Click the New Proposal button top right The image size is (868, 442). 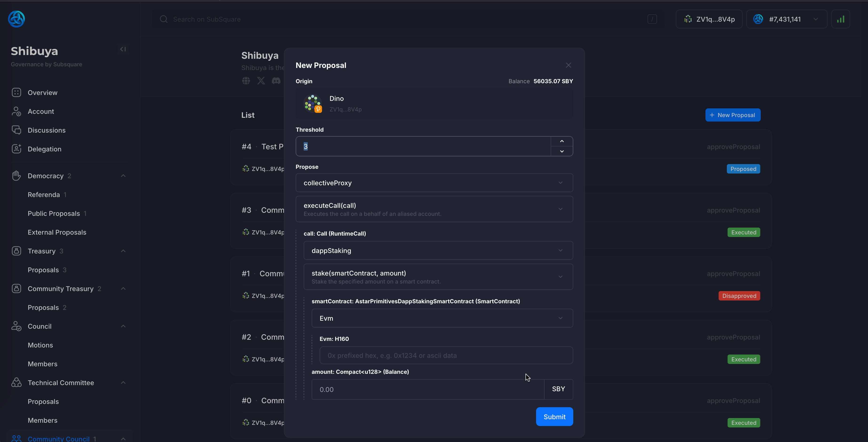(x=733, y=115)
